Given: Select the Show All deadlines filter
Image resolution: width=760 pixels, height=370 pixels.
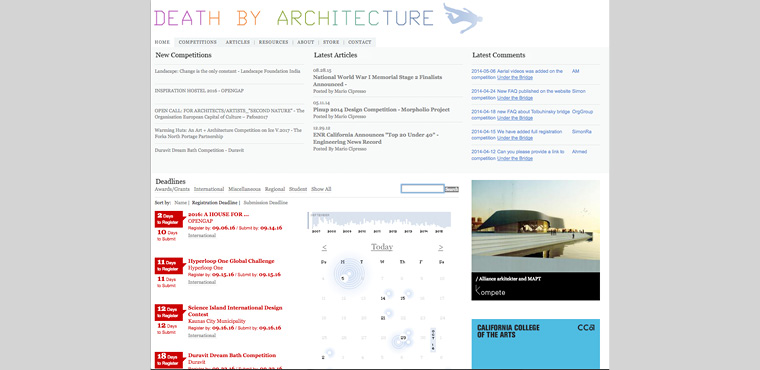Looking at the screenshot, I should click(321, 189).
